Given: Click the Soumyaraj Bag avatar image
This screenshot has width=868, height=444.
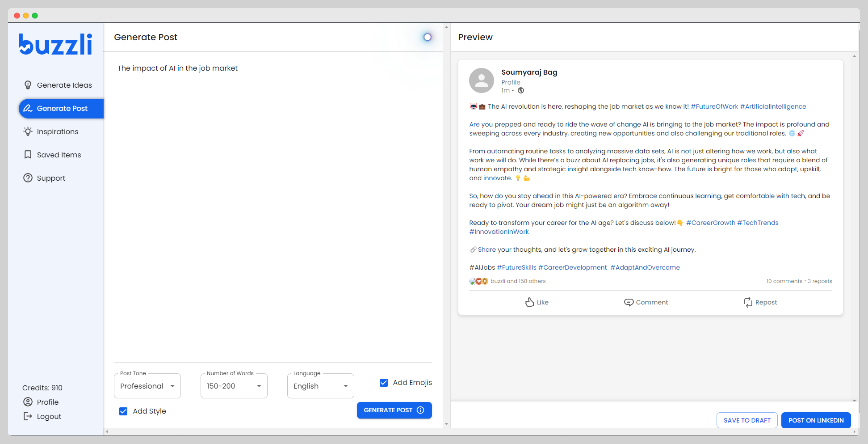Looking at the screenshot, I should coord(482,80).
